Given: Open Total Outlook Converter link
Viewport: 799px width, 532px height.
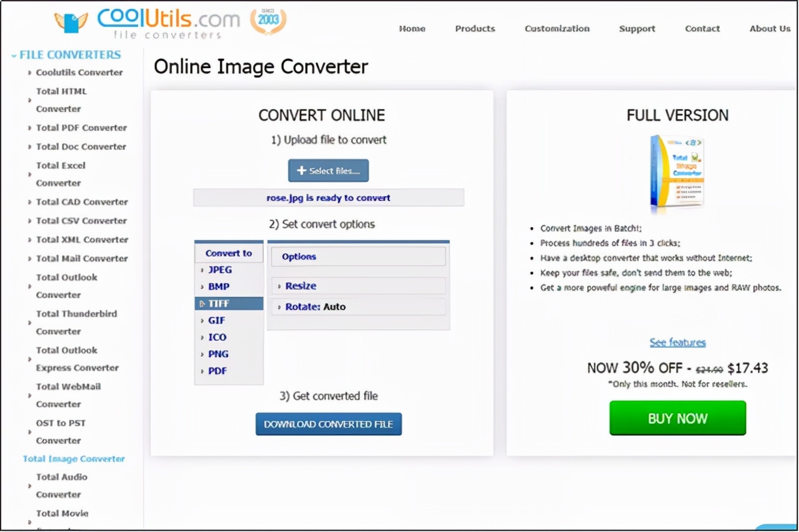Looking at the screenshot, I should pyautogui.click(x=66, y=286).
